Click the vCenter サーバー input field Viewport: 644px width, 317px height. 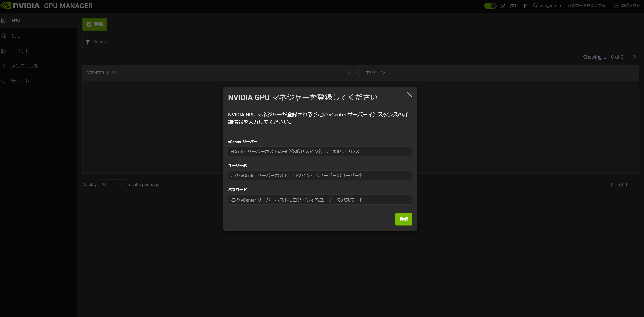[320, 151]
